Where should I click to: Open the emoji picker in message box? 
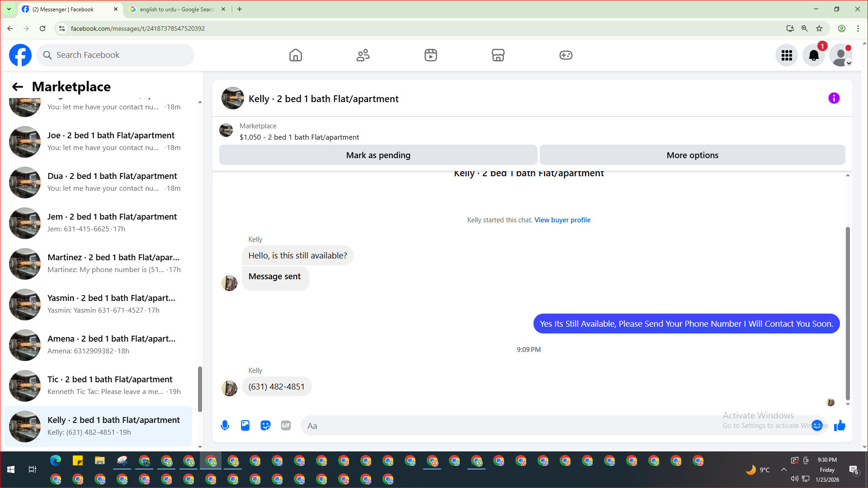click(817, 426)
